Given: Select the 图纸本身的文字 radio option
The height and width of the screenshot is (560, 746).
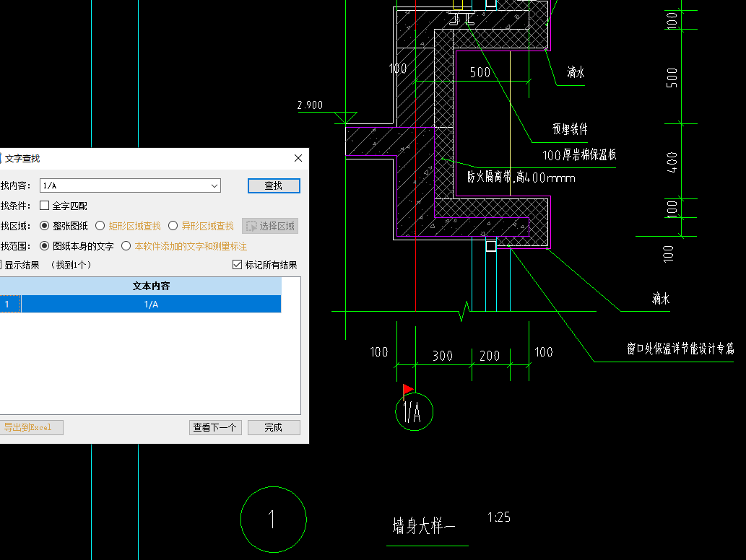Looking at the screenshot, I should click(44, 246).
